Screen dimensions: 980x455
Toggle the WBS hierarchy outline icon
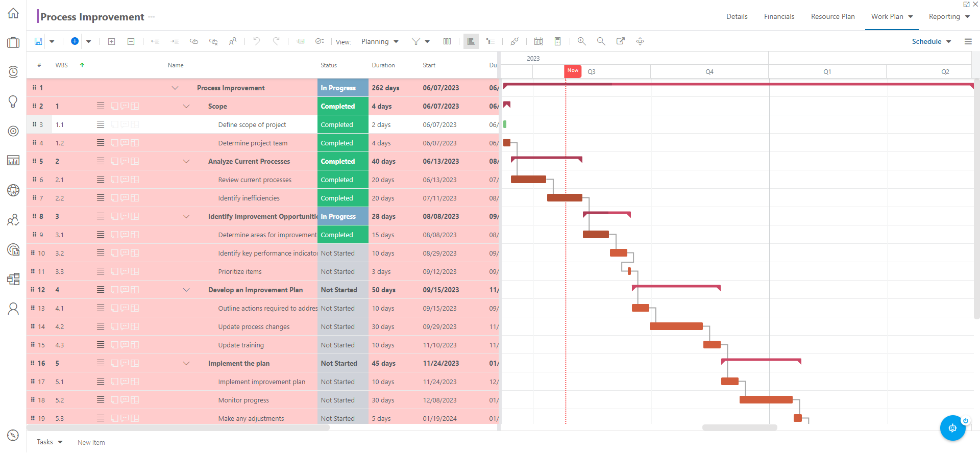point(491,41)
